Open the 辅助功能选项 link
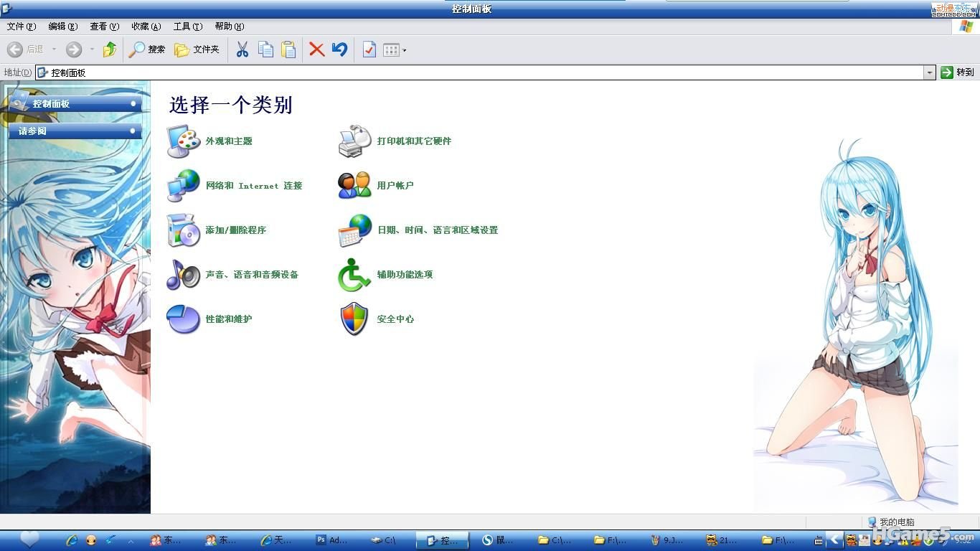Viewport: 980px width, 551px height. [x=405, y=275]
